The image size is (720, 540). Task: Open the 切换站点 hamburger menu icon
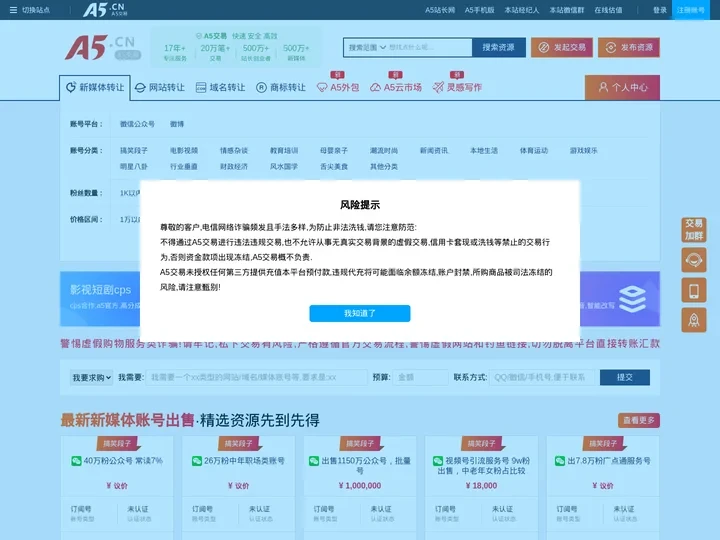[x=13, y=10]
